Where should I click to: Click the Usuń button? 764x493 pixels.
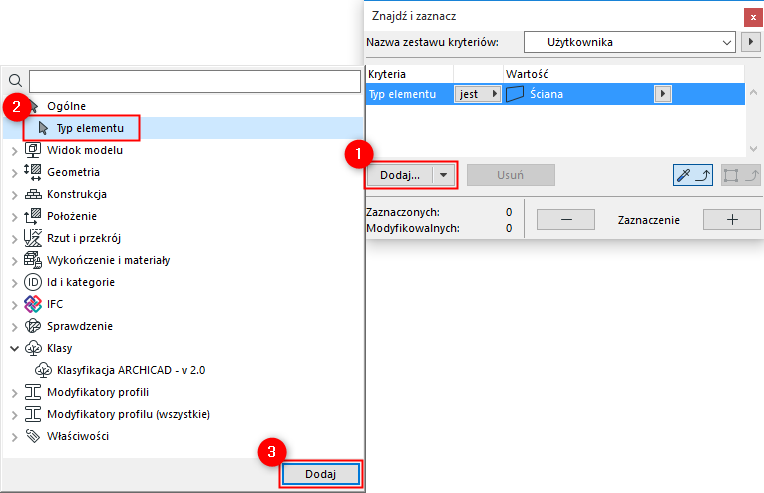[x=511, y=175]
